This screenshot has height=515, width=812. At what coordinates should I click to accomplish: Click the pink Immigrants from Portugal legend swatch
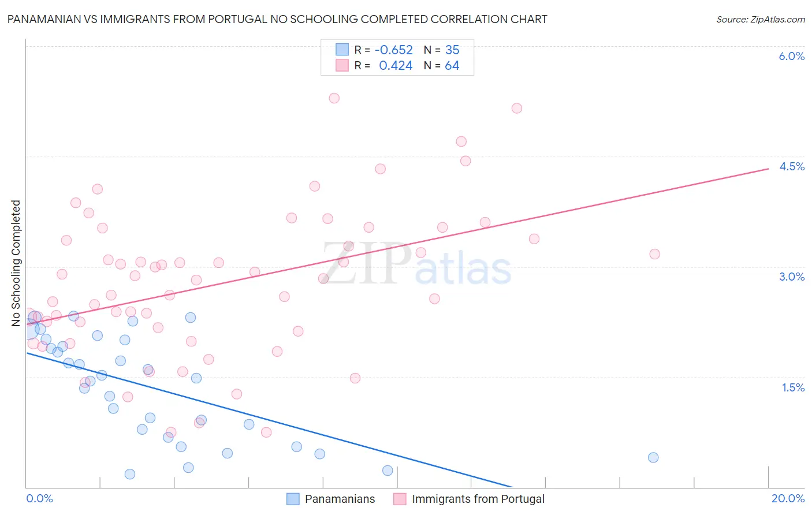[x=400, y=499]
